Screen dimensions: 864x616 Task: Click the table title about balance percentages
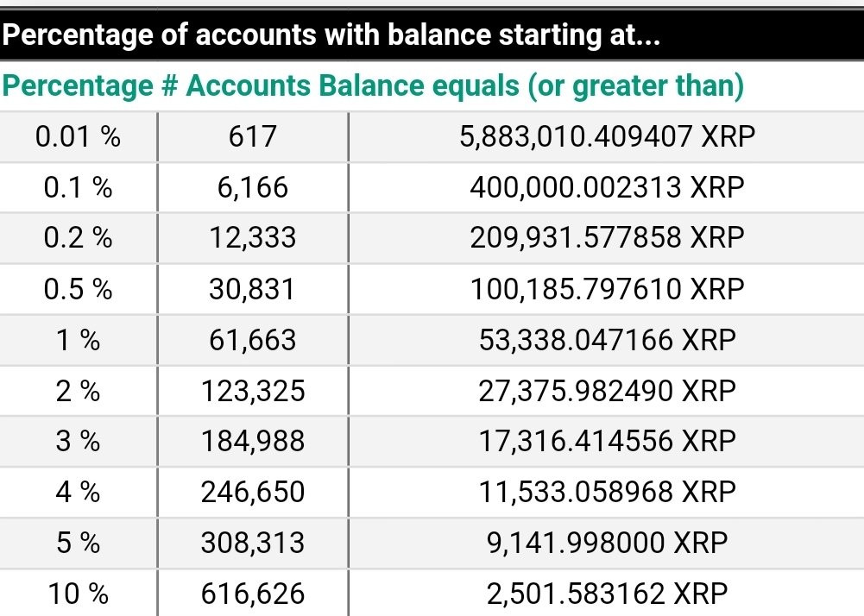(331, 35)
